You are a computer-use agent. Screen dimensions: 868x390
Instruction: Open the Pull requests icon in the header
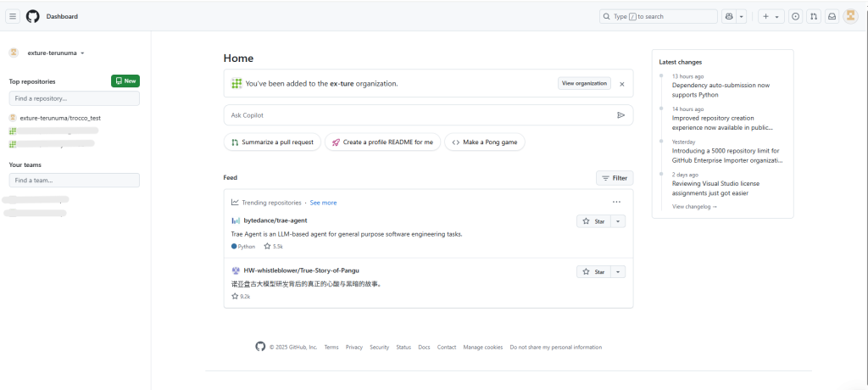813,17
